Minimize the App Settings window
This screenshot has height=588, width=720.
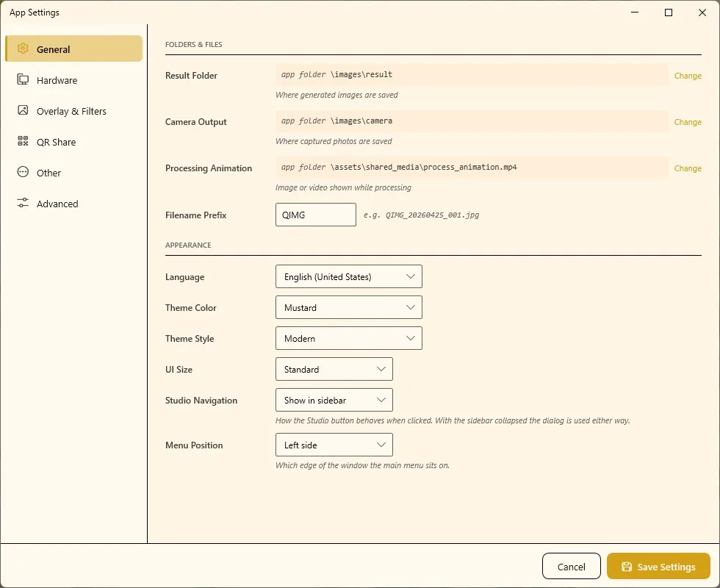tap(635, 12)
